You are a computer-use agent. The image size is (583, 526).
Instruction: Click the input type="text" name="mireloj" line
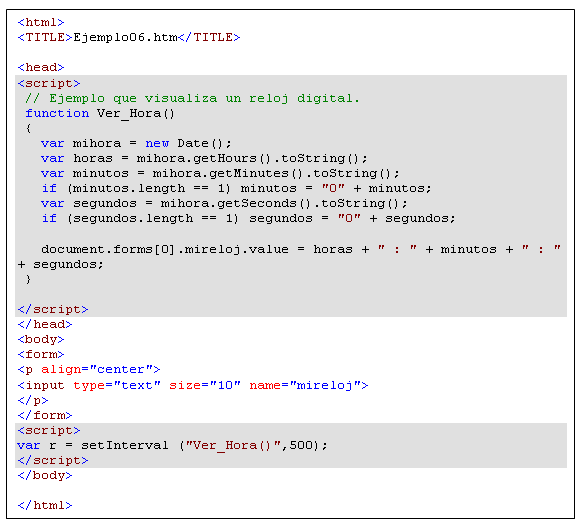coord(193,385)
